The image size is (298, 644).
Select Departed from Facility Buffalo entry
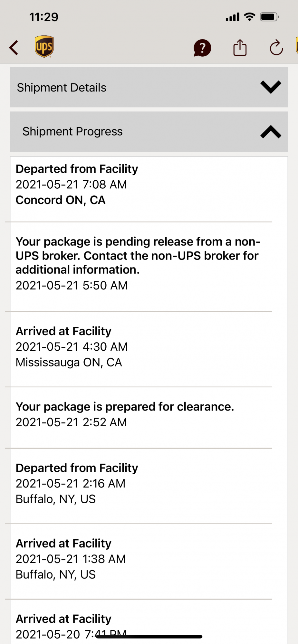(77, 483)
